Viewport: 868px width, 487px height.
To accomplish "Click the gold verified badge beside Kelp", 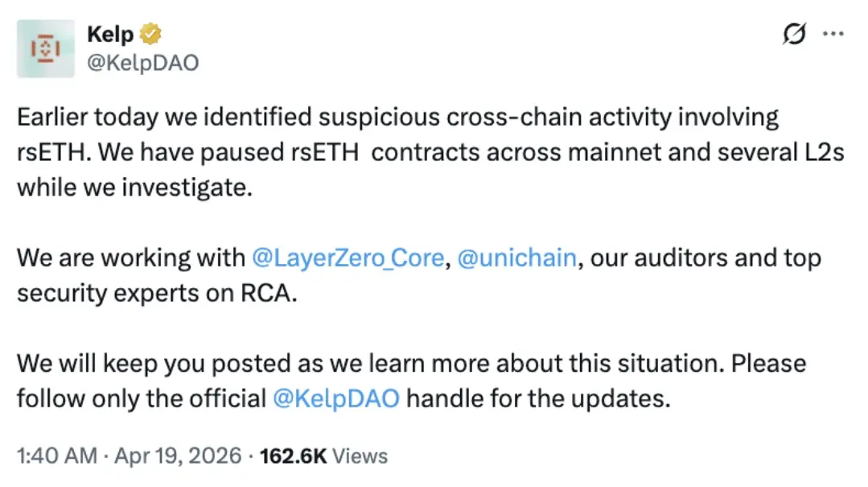I will pos(151,35).
